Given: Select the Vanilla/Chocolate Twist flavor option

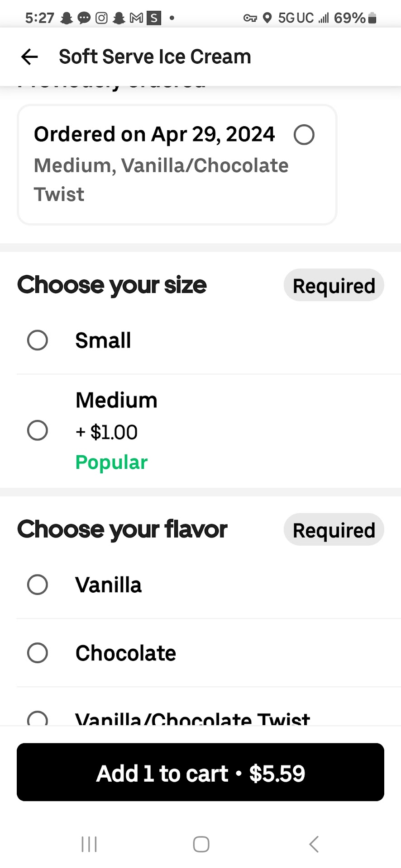Looking at the screenshot, I should click(38, 718).
